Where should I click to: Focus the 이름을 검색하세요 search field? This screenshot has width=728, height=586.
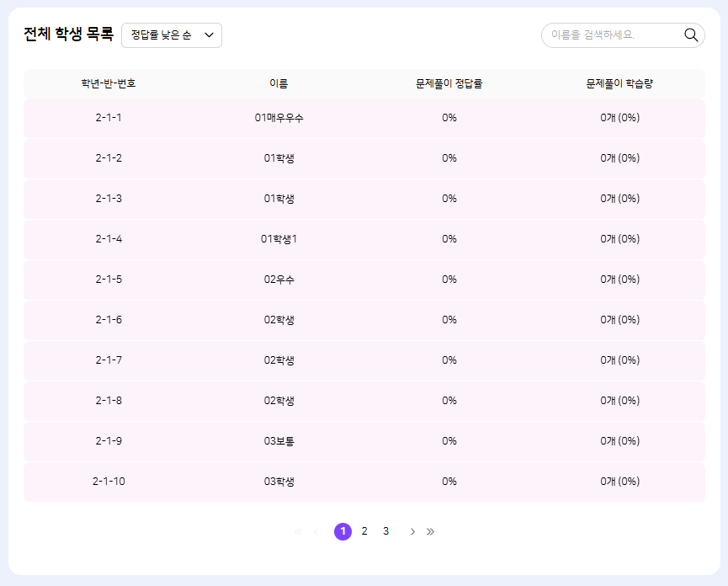tap(610, 35)
